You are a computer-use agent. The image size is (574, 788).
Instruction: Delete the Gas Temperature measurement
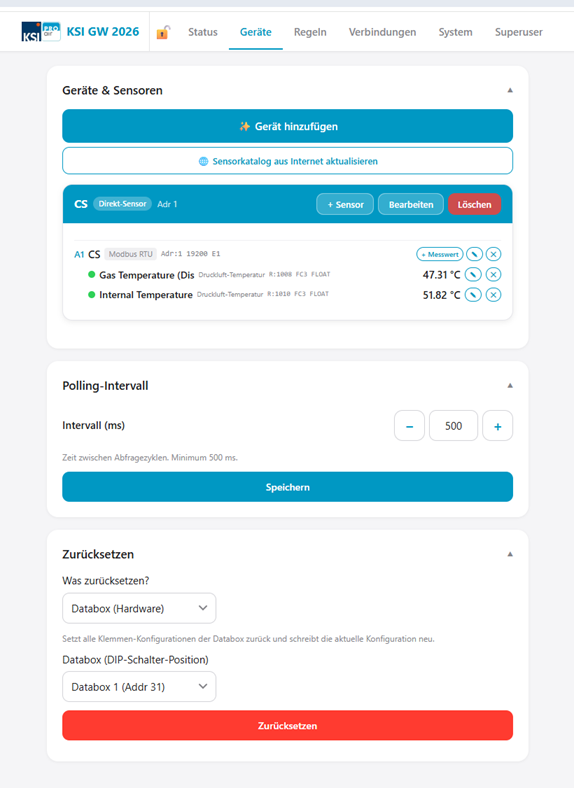tap(494, 274)
